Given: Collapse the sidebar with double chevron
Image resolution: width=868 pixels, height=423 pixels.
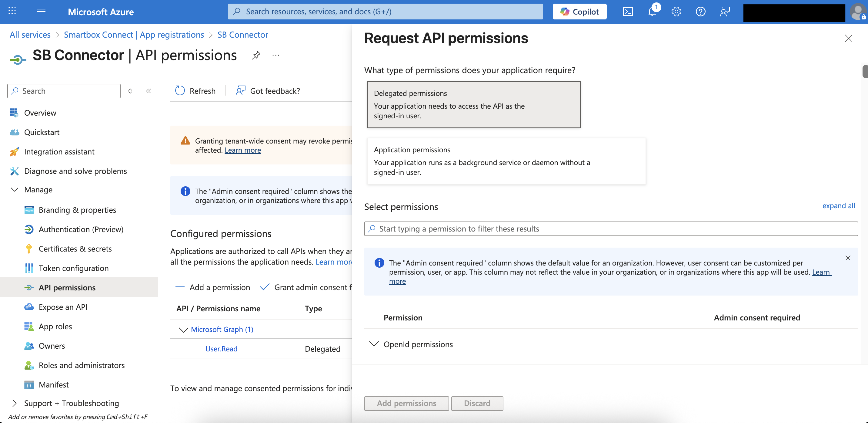Looking at the screenshot, I should point(148,91).
